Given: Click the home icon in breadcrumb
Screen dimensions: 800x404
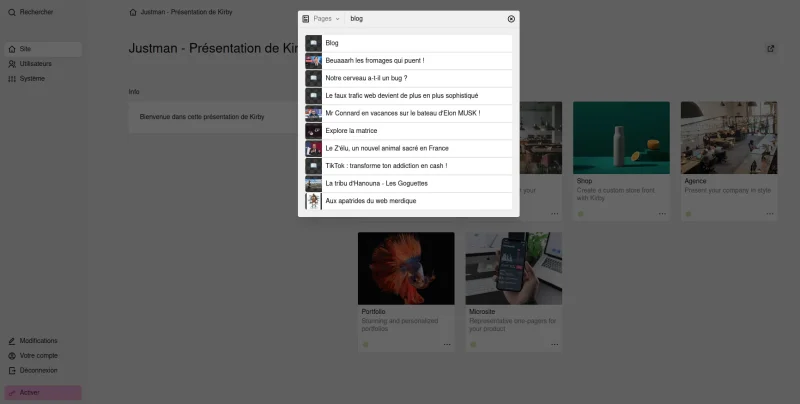Looking at the screenshot, I should [x=133, y=12].
